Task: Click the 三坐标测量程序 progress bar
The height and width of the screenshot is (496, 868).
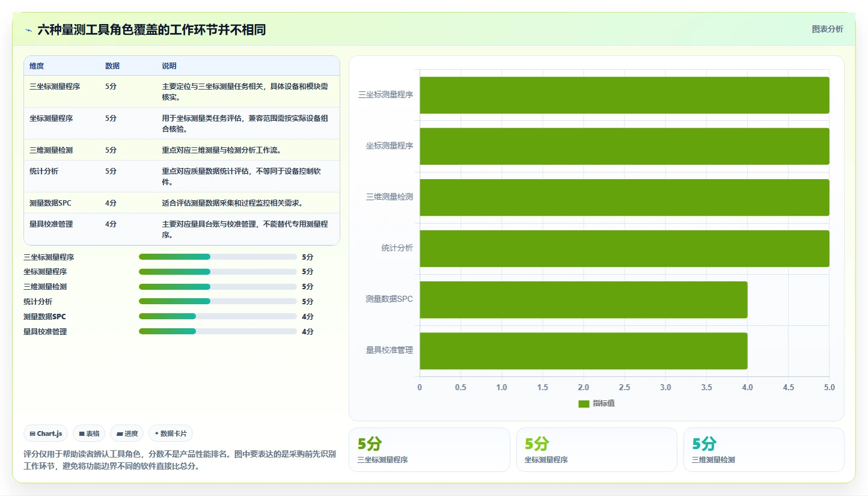Action: 218,257
